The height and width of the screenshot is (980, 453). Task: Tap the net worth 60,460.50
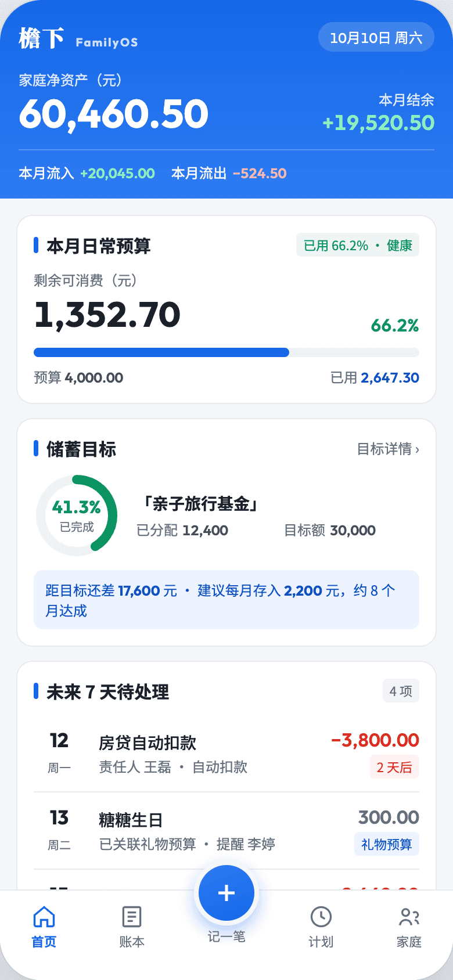[114, 114]
